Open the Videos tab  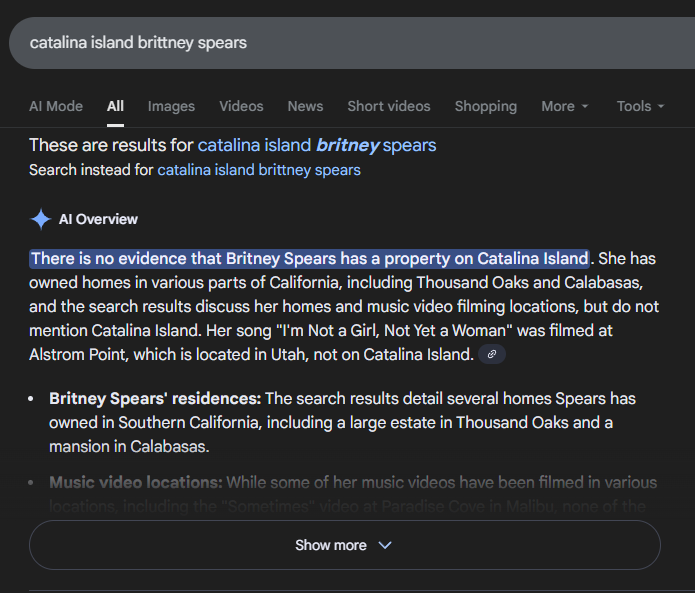pos(241,106)
